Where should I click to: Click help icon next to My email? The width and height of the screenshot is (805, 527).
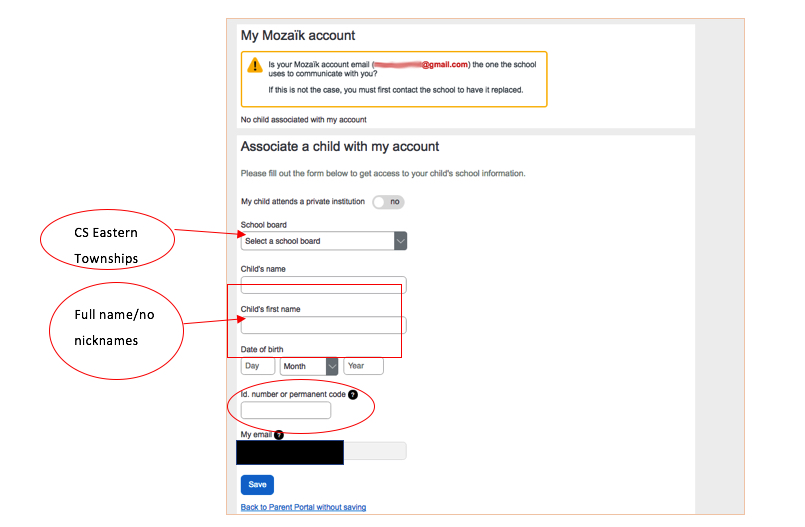tap(278, 435)
